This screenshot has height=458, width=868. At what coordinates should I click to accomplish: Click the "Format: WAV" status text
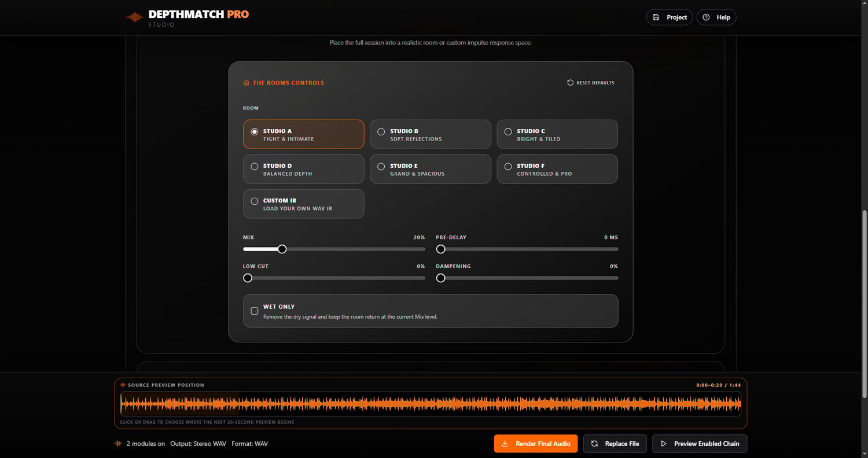click(x=249, y=444)
